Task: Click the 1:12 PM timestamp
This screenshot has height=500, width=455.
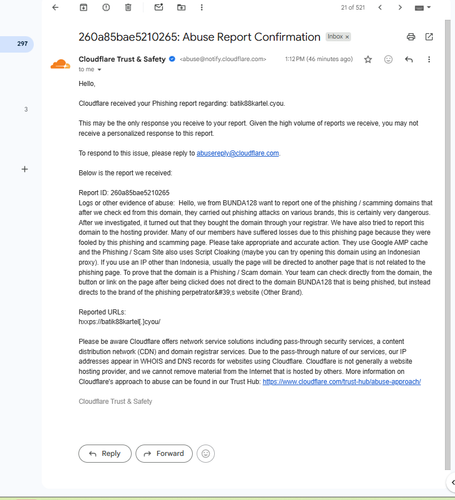Action: coord(319,59)
